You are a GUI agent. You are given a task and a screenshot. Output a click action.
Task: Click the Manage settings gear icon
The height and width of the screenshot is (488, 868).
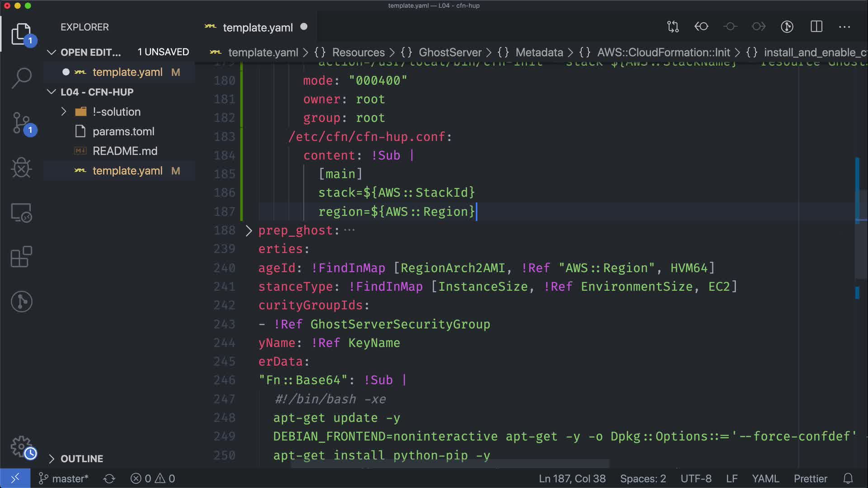point(21,446)
